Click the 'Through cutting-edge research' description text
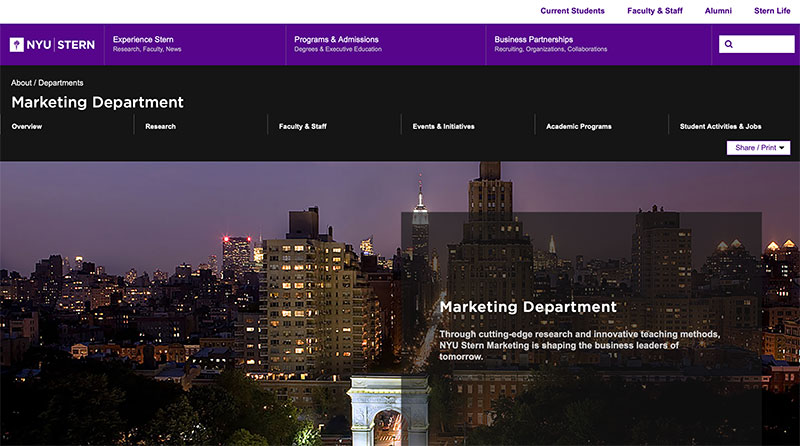 pyautogui.click(x=580, y=345)
